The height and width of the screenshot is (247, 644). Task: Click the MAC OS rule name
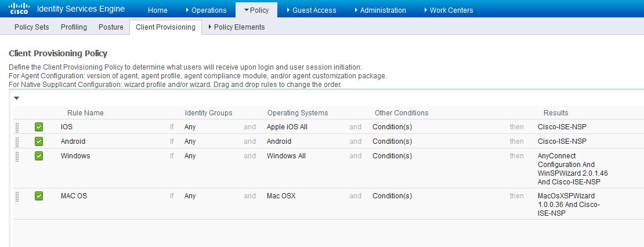tap(74, 196)
